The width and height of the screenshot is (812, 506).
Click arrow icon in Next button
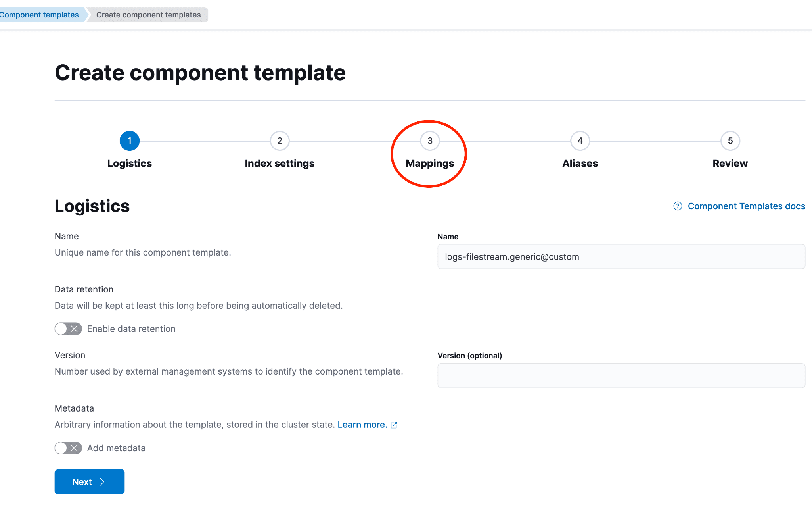pos(102,482)
